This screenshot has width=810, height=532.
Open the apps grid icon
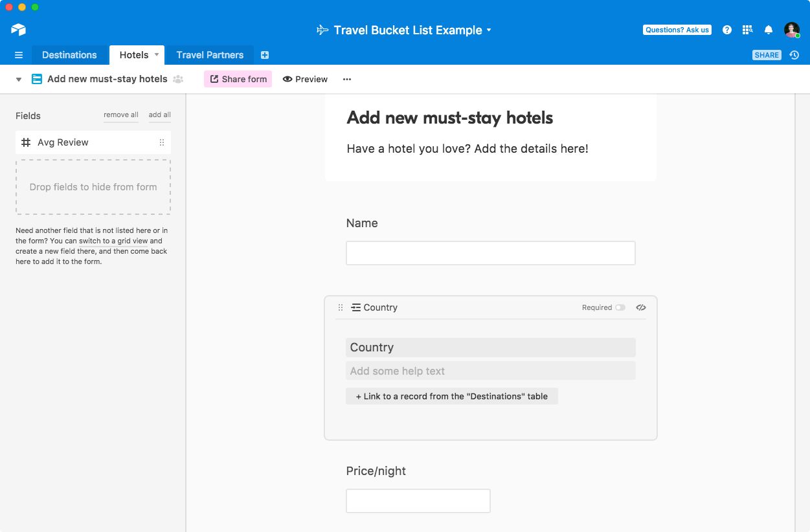(747, 30)
